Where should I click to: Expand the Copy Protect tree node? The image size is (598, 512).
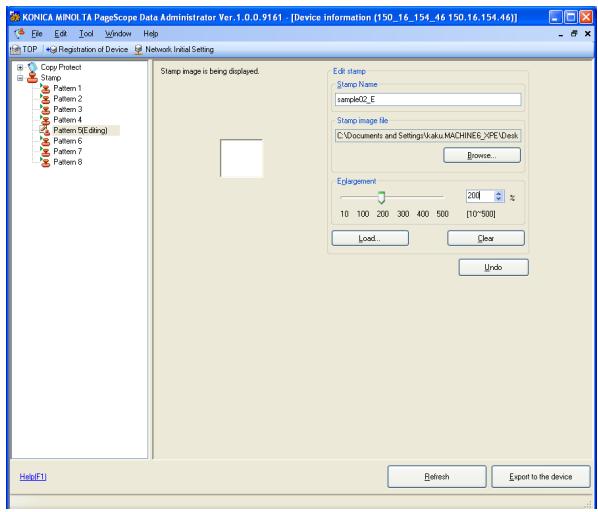[20, 67]
